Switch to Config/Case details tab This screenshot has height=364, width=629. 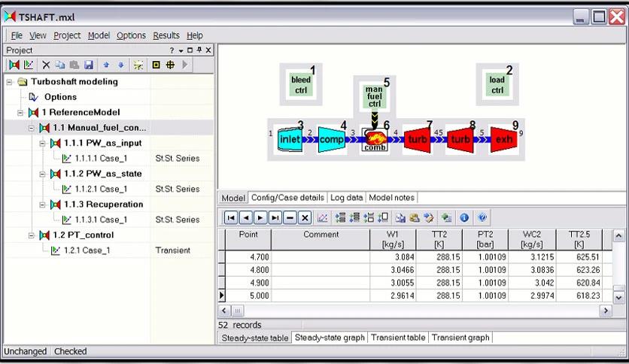point(287,198)
